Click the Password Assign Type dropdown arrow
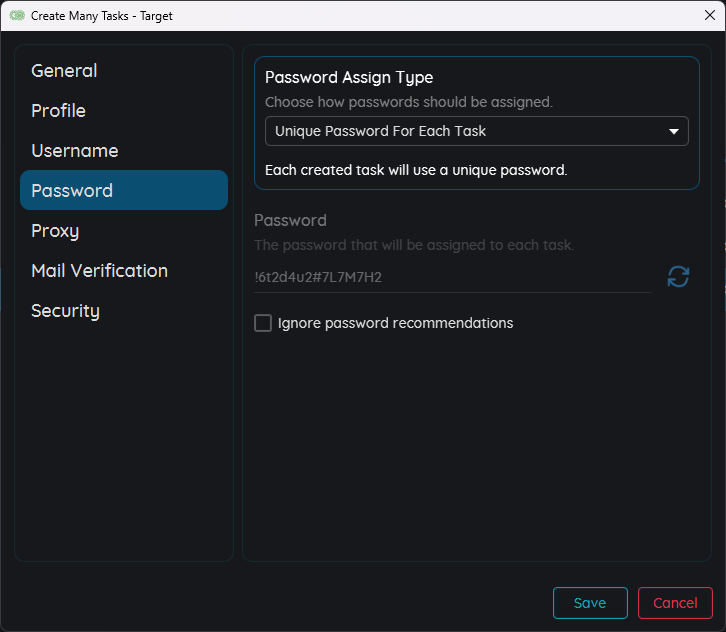726x632 pixels. tap(674, 131)
